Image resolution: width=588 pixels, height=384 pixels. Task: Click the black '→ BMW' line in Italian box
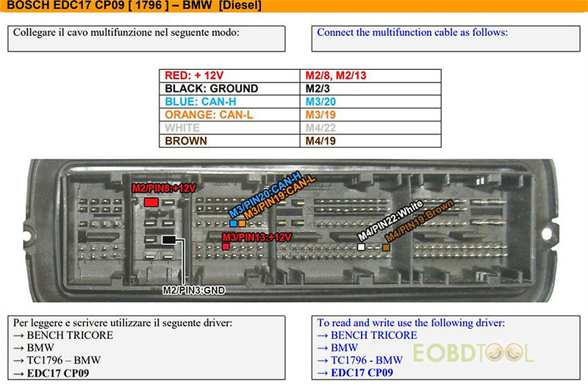34,348
